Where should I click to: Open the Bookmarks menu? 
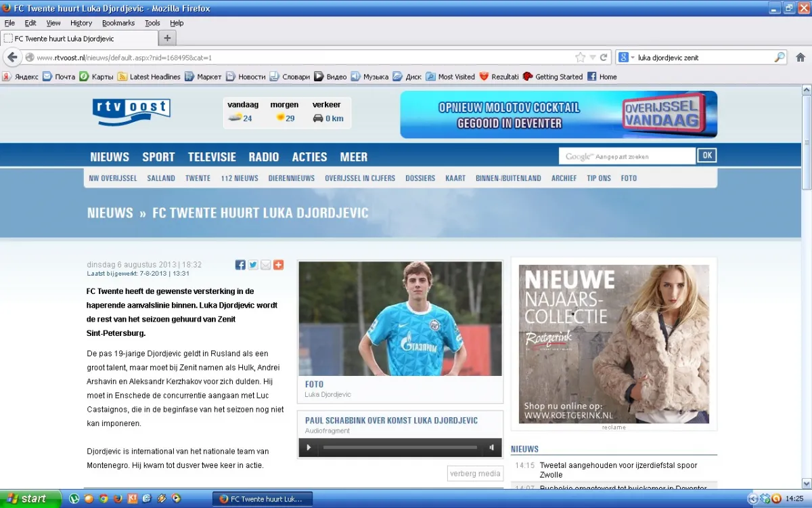118,23
